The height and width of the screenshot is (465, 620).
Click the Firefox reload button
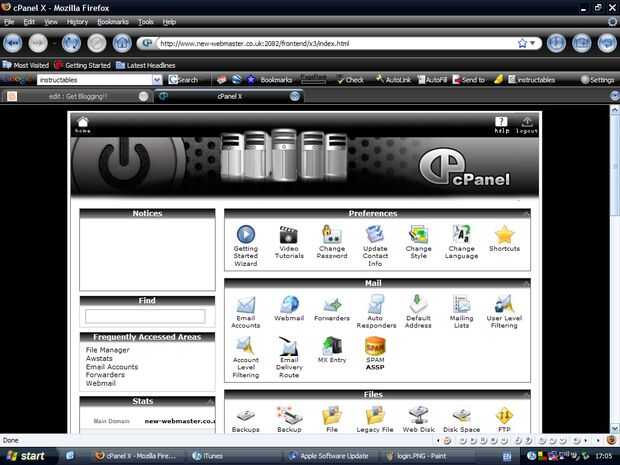[x=71, y=43]
